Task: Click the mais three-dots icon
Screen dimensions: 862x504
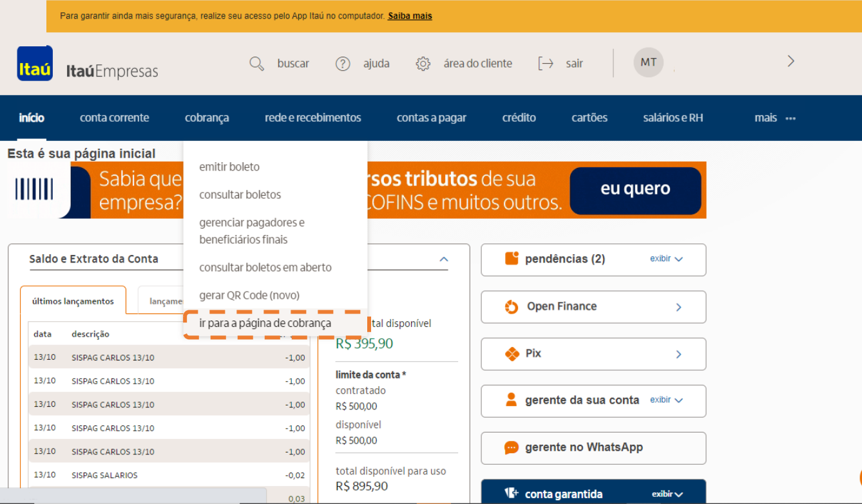Action: [791, 118]
